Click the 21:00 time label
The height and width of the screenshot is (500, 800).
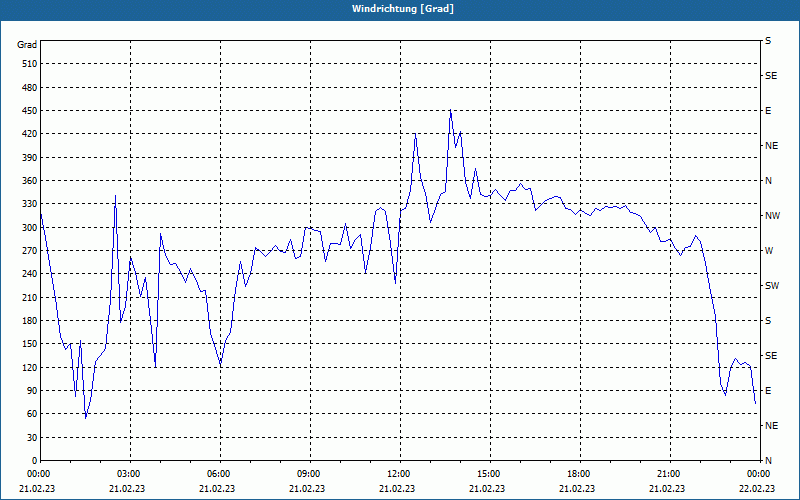click(669, 474)
